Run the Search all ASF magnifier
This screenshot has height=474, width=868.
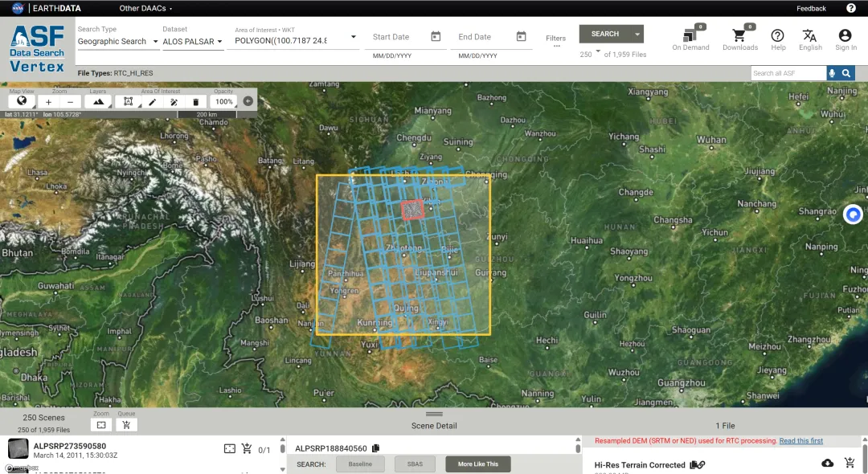(x=846, y=73)
